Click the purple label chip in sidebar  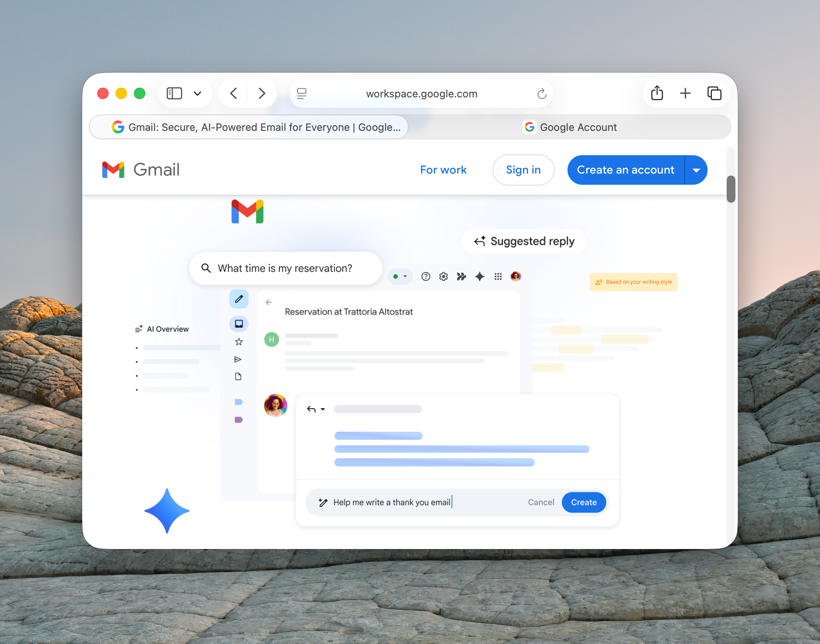pos(238,419)
